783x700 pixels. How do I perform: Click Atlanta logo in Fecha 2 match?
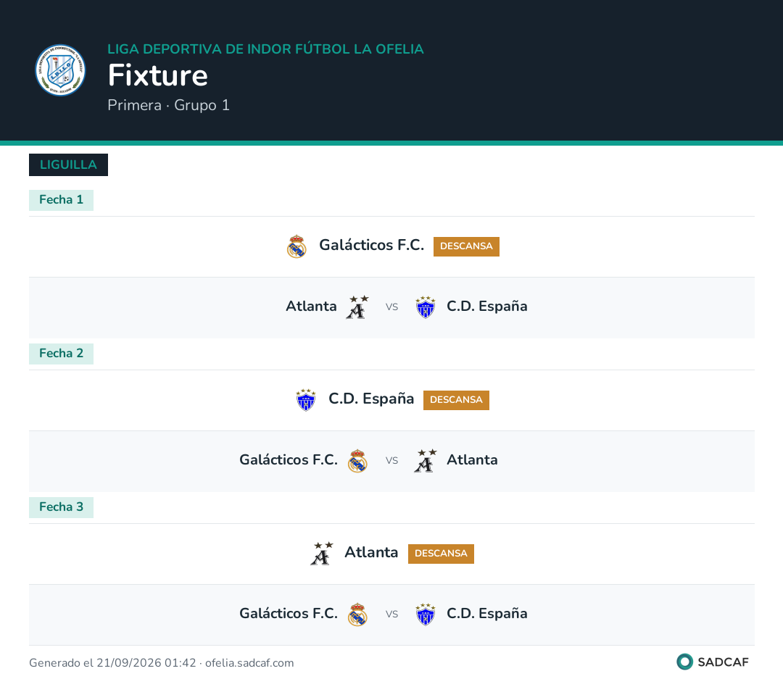[426, 461]
